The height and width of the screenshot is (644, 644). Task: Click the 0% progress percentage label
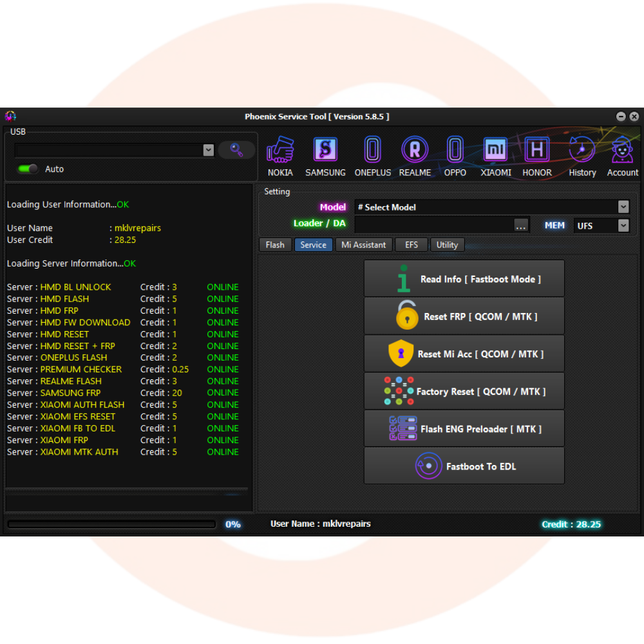233,524
